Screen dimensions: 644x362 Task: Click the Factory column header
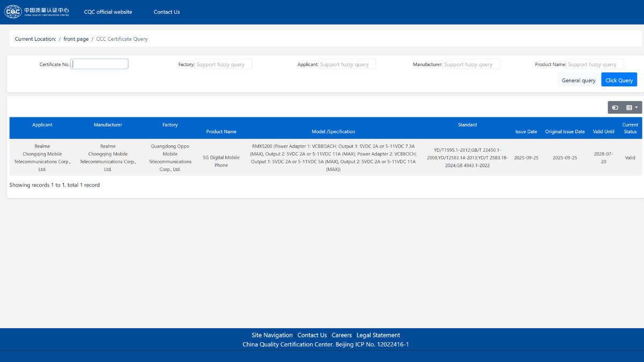(x=170, y=125)
